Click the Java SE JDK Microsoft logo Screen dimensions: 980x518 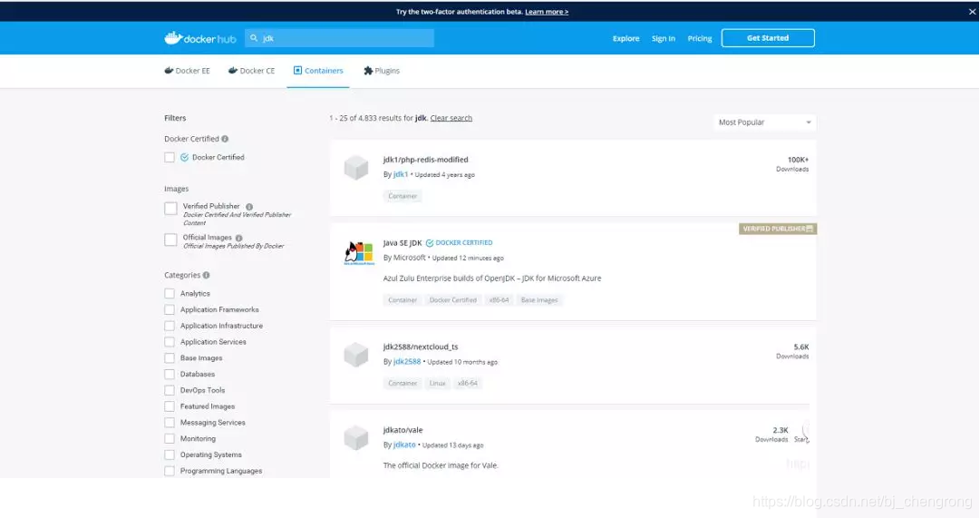359,253
